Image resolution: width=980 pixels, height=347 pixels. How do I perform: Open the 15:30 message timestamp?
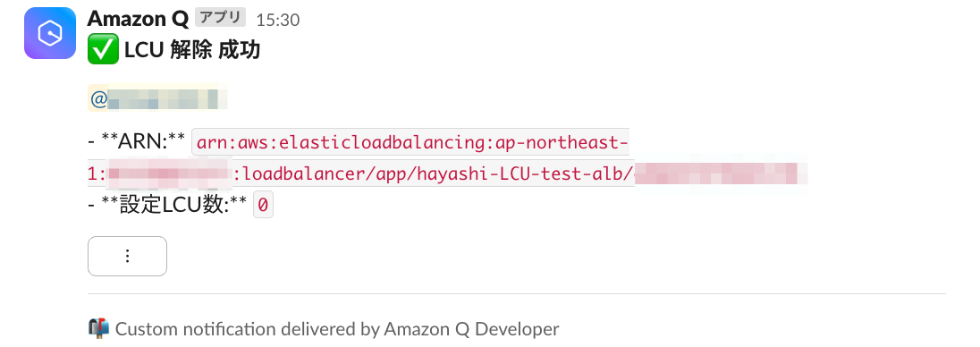click(x=277, y=20)
